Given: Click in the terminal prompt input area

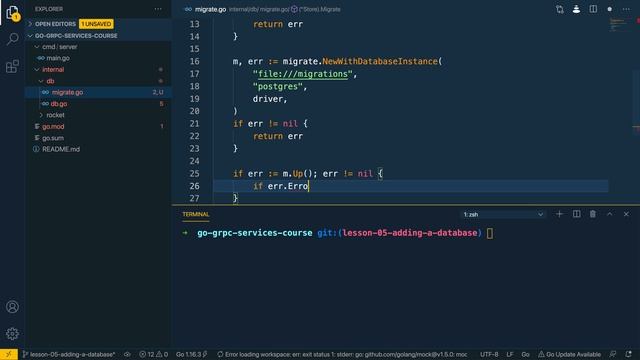Looking at the screenshot, I should (x=490, y=233).
